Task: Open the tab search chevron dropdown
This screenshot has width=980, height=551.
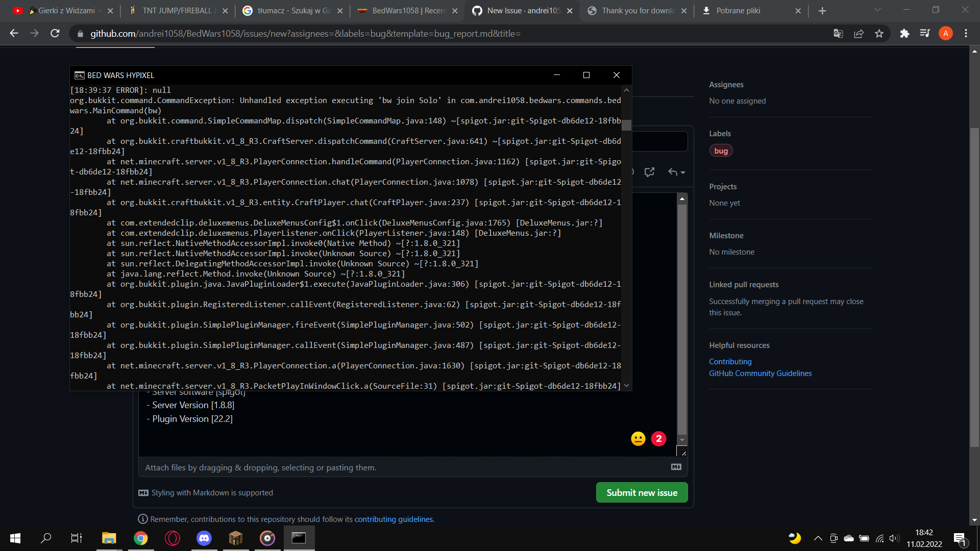Action: tap(878, 9)
